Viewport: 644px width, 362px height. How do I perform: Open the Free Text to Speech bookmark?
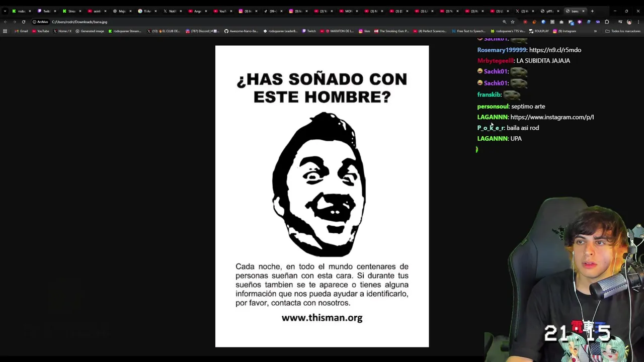pyautogui.click(x=468, y=31)
